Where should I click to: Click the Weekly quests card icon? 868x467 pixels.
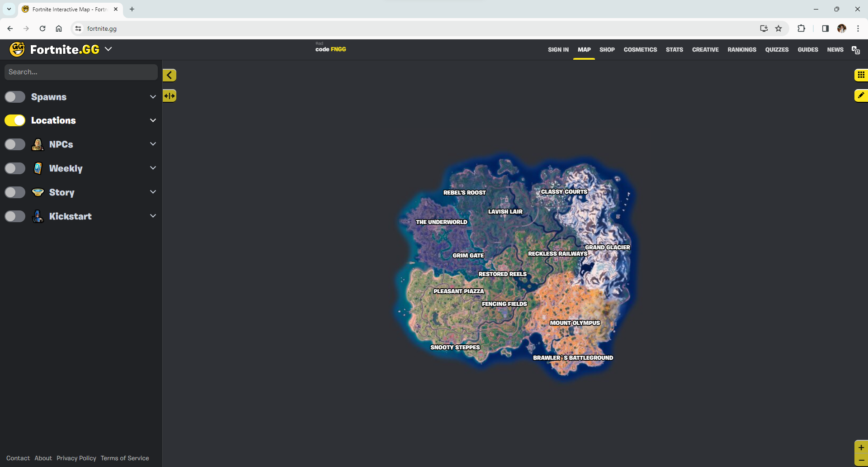38,168
